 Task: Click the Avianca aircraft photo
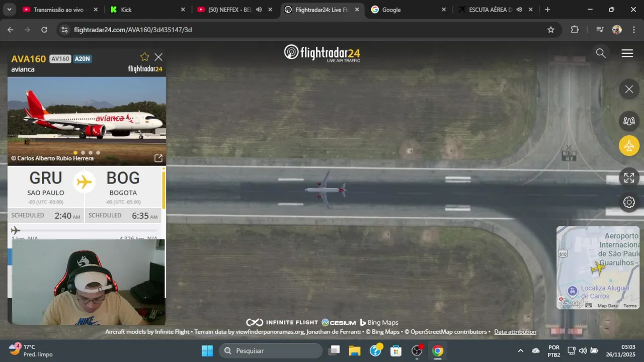[x=87, y=121]
